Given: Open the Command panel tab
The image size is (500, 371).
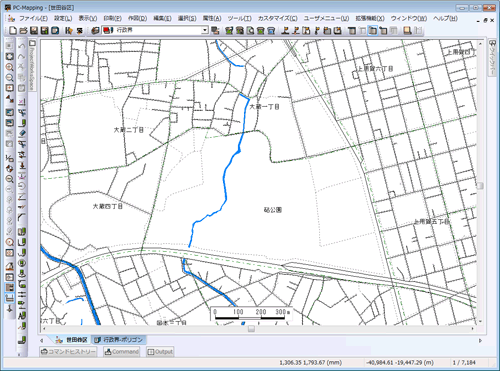Looking at the screenshot, I should click(x=121, y=352).
